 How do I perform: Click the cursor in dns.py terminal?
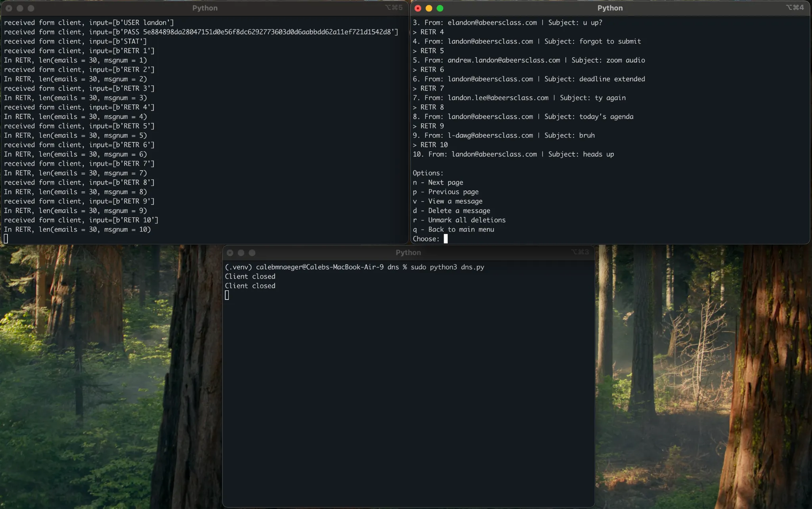click(x=227, y=295)
